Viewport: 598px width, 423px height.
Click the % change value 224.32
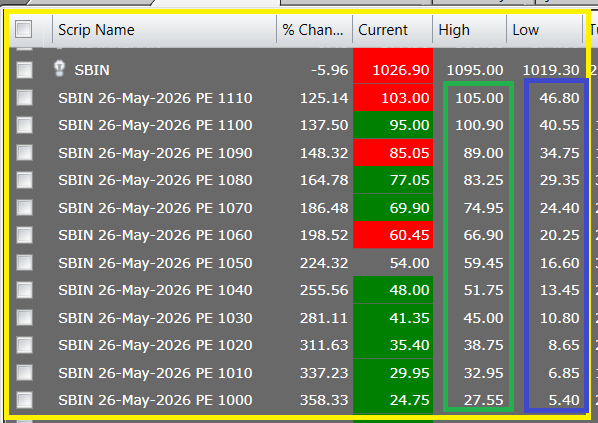(324, 263)
